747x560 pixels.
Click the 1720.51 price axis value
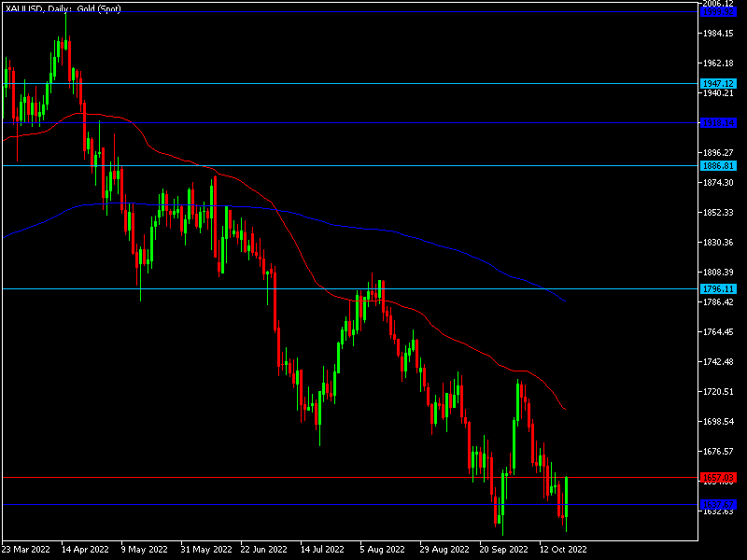tap(718, 391)
